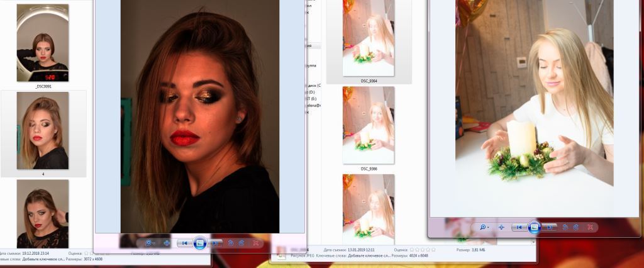
Task: Rotate the blonde candle photo clockwise
Action: 575,227
